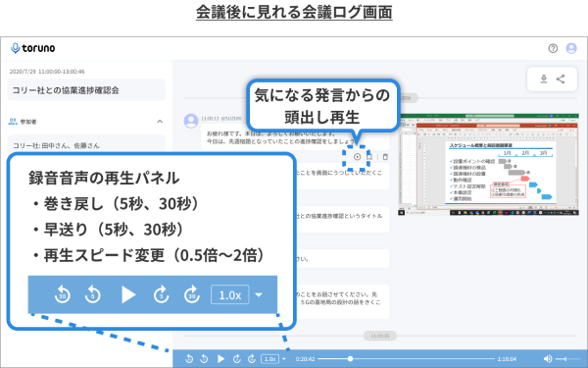This screenshot has width=588, height=368.
Task: Open speed dropdown arrow in bottom bar
Action: click(x=284, y=359)
